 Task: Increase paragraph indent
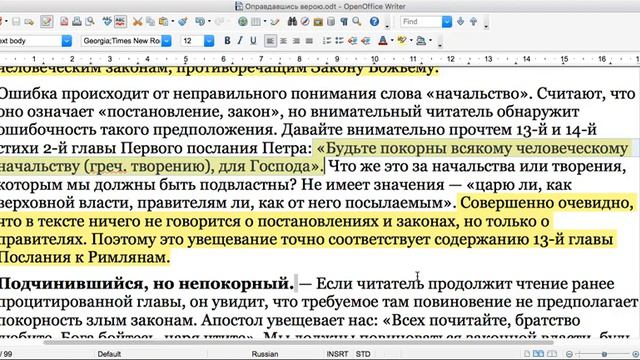click(x=366, y=41)
